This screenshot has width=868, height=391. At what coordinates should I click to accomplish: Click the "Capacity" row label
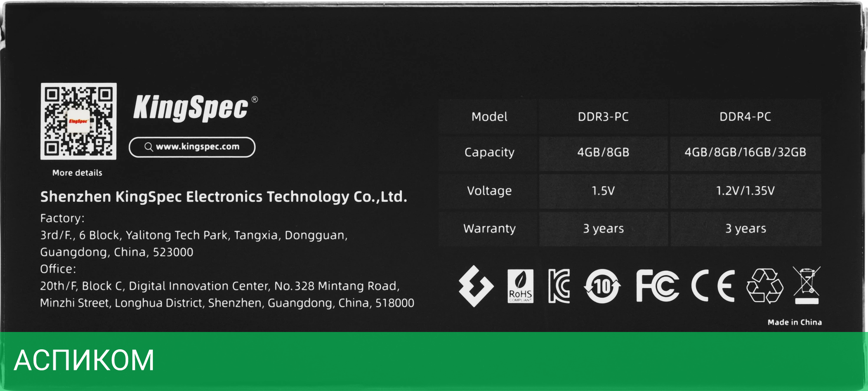489,152
